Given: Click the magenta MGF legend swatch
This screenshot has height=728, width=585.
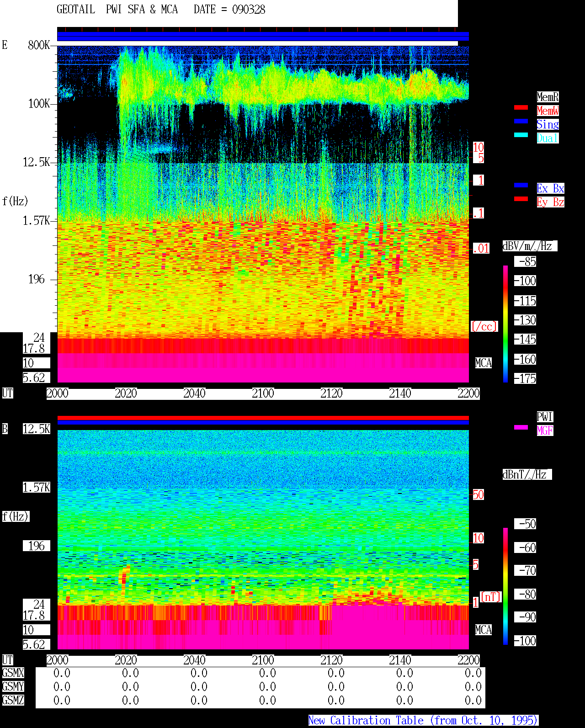Looking at the screenshot, I should pos(521,427).
